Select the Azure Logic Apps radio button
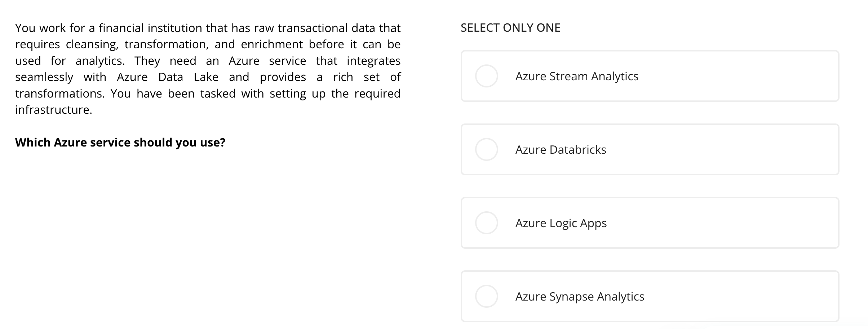Viewport: 868px width, 329px height. [486, 223]
